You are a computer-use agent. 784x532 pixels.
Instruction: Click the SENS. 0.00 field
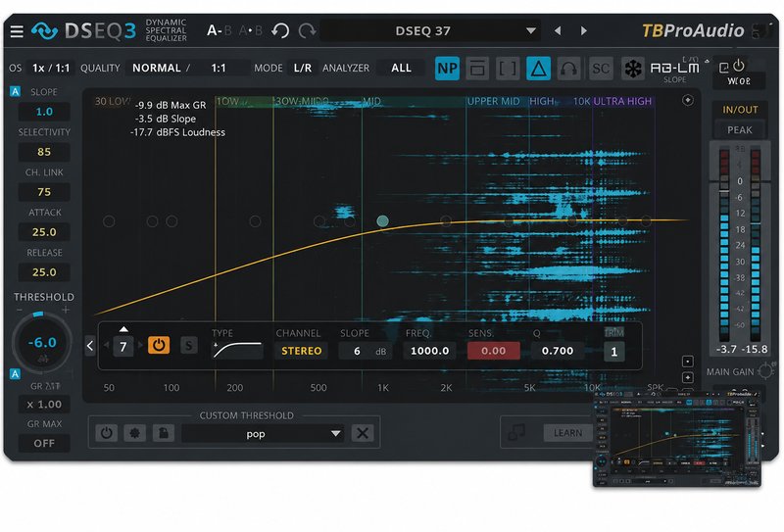pos(494,351)
